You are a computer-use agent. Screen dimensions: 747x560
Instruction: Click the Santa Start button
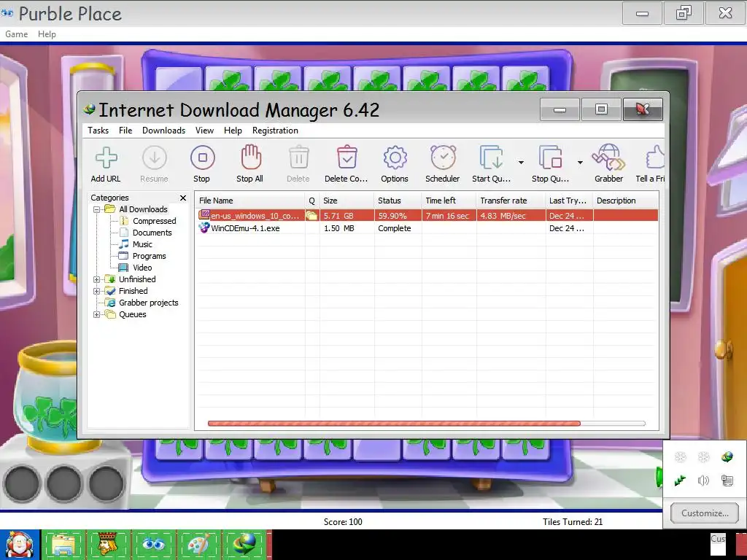20,545
